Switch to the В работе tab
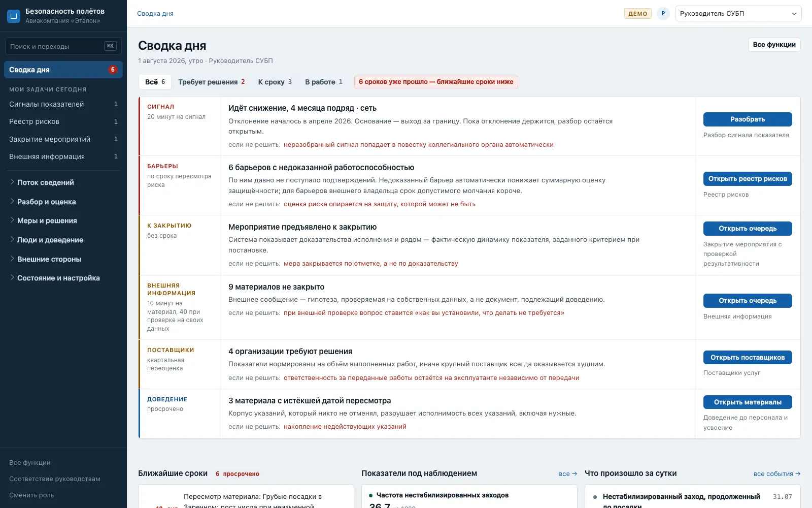This screenshot has height=508, width=812. pos(324,82)
